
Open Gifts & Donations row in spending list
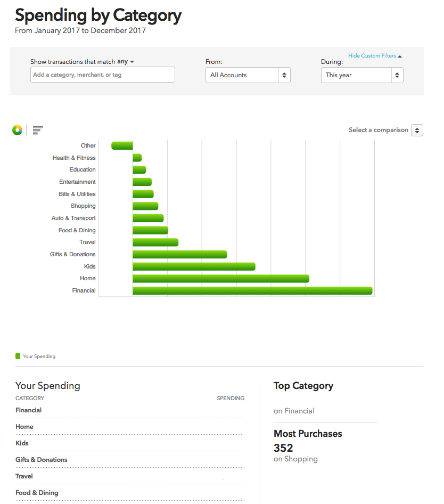[x=129, y=460]
